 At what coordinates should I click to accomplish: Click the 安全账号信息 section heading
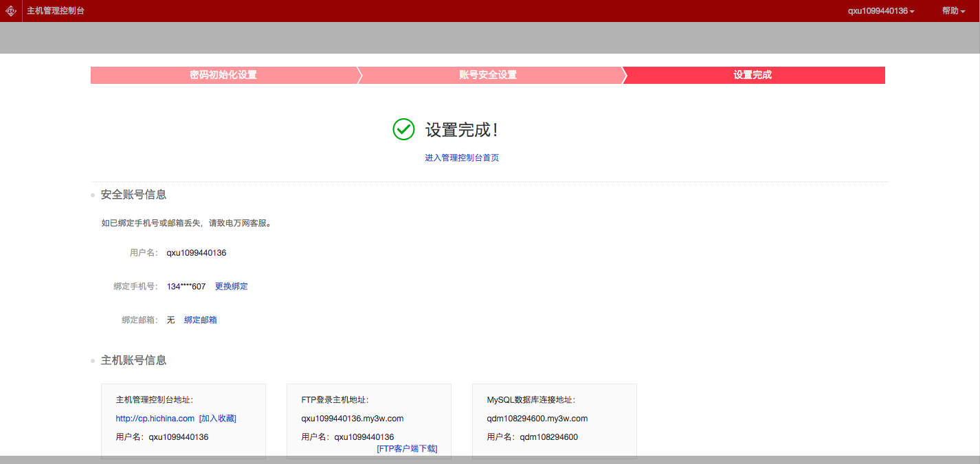point(133,195)
